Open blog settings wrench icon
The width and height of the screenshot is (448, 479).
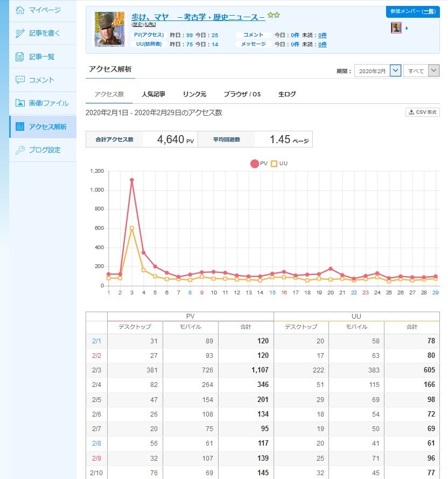20,150
